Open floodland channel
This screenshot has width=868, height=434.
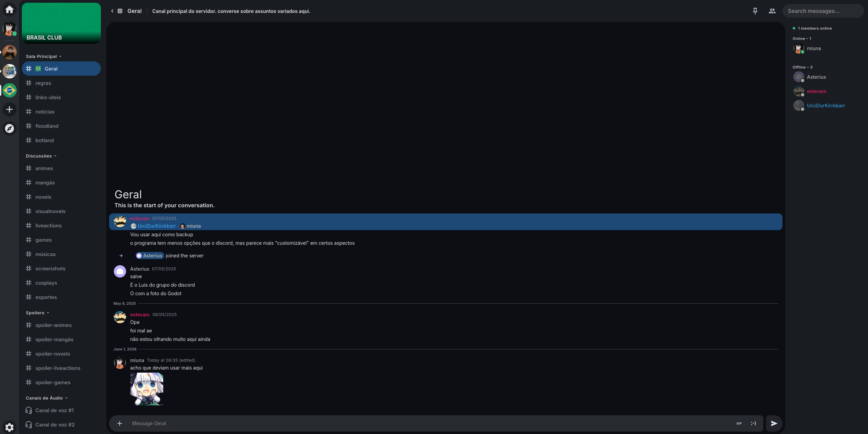(61, 126)
